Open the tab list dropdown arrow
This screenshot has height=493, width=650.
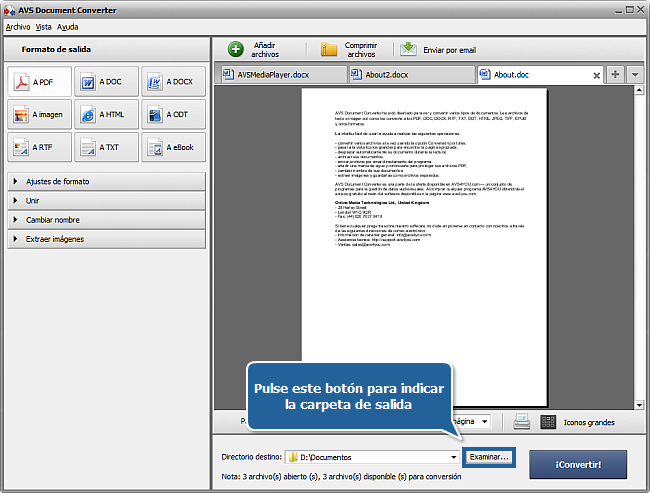pos(635,75)
